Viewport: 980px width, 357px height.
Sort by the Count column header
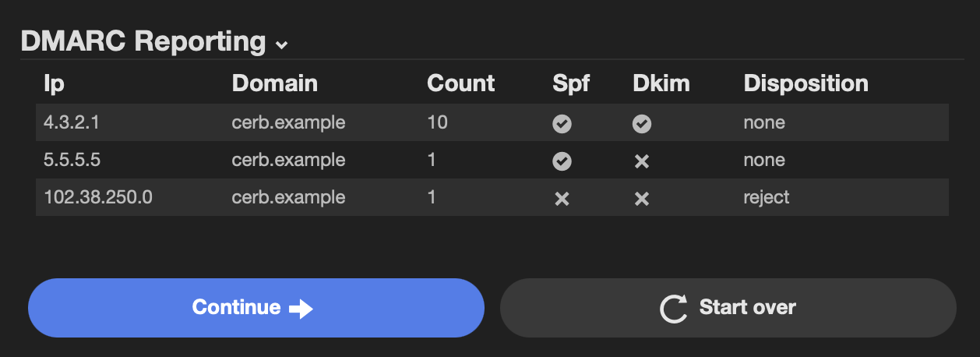point(461,83)
